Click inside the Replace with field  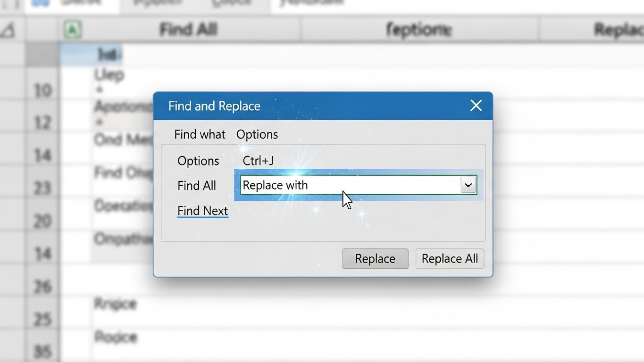[x=349, y=185]
